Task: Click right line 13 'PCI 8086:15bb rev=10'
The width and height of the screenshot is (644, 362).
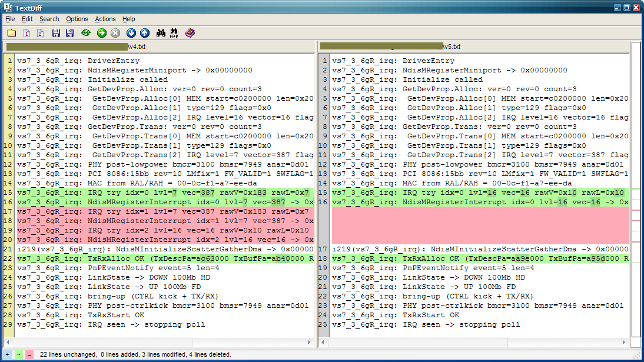Action: 480,174
